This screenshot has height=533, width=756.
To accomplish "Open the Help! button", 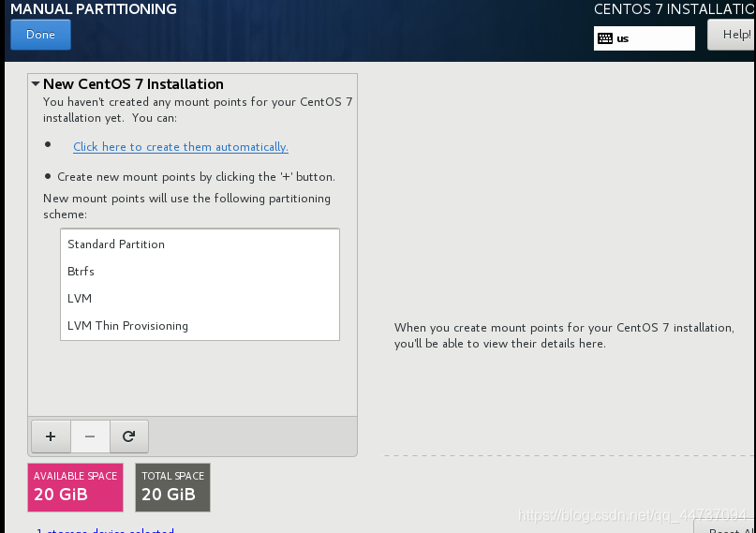I will (732, 35).
